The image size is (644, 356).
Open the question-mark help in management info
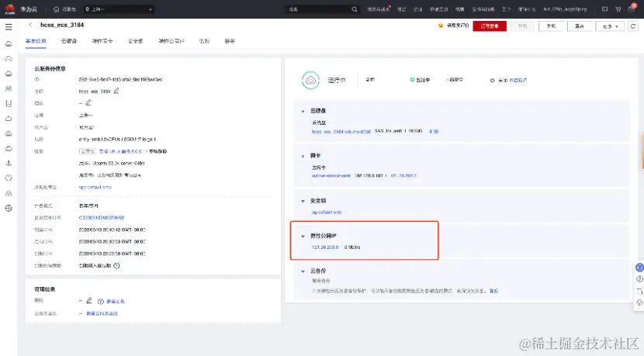(101, 302)
